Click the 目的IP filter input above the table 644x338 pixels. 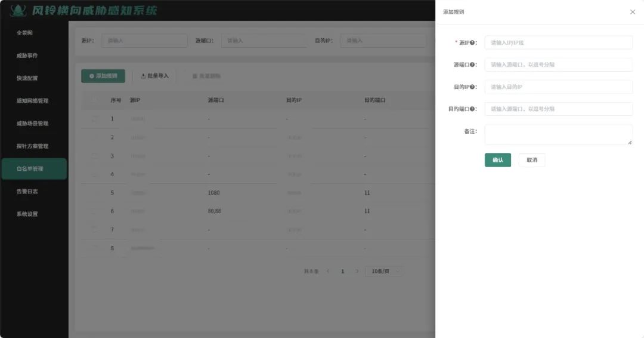383,41
